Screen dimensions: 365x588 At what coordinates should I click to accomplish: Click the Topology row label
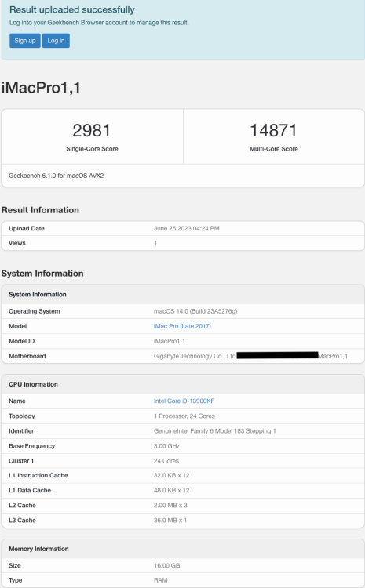point(22,416)
